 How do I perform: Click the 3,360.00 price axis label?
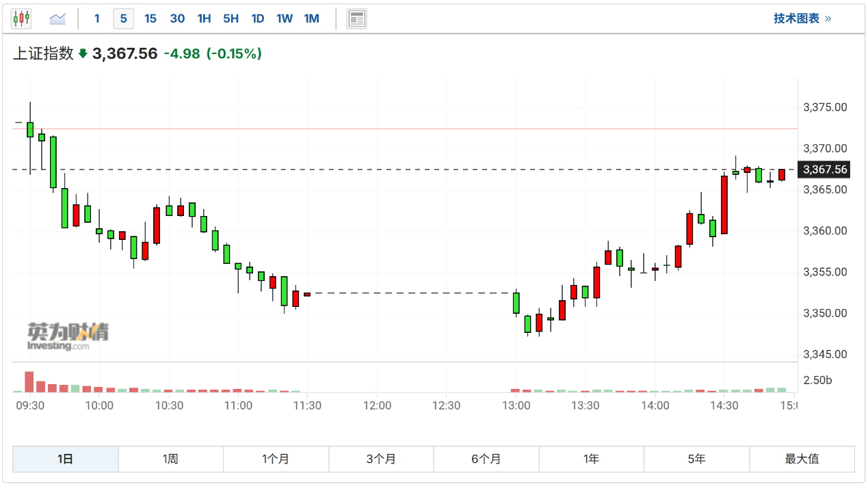pos(825,231)
